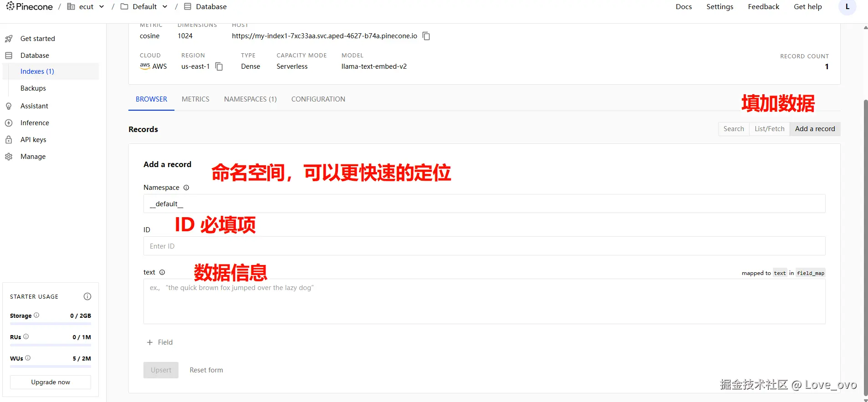The width and height of the screenshot is (868, 402).
Task: Click the ecut organization building icon
Action: point(71,6)
